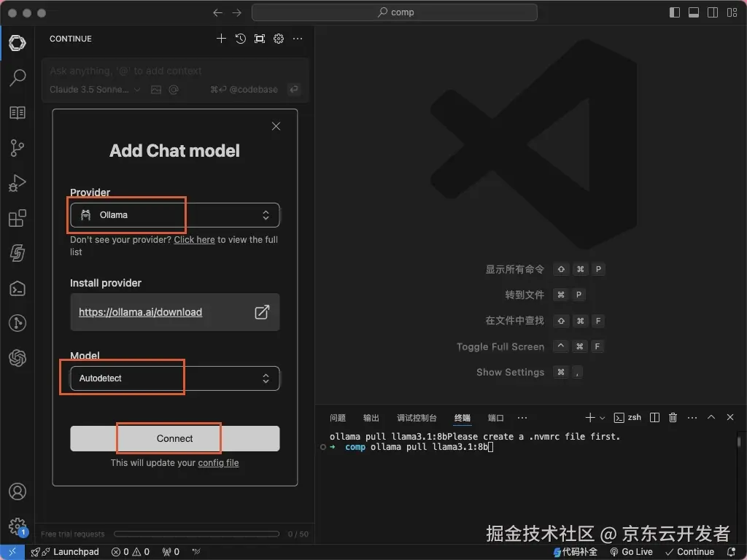747x560 pixels.
Task: Open Claude 3.5 Sonnet model selector
Action: [x=95, y=90]
